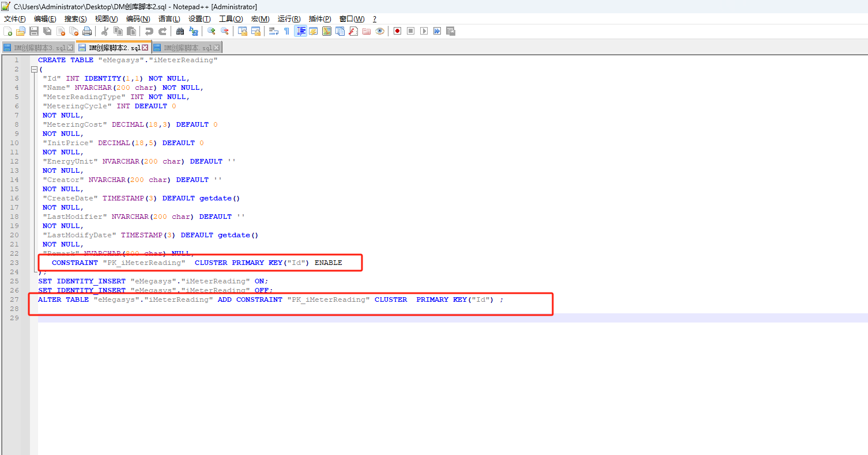Run macro multiple times with the double-arrow icon
The image size is (868, 455).
(x=437, y=31)
